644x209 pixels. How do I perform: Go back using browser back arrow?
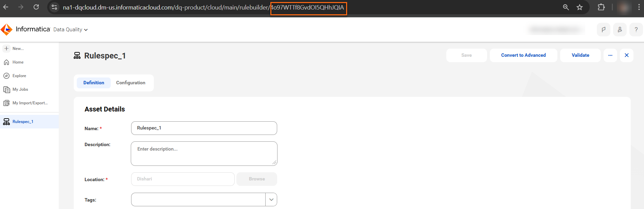(6, 7)
